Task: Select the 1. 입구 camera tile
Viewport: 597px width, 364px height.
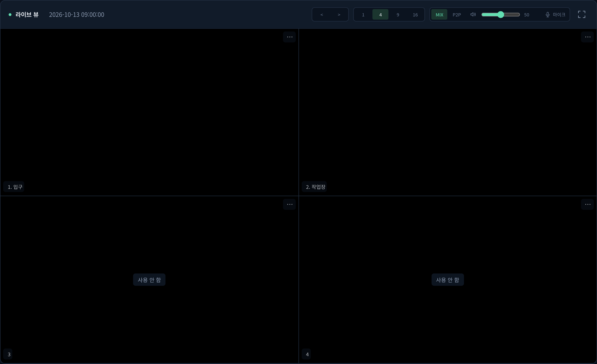Action: [x=149, y=112]
